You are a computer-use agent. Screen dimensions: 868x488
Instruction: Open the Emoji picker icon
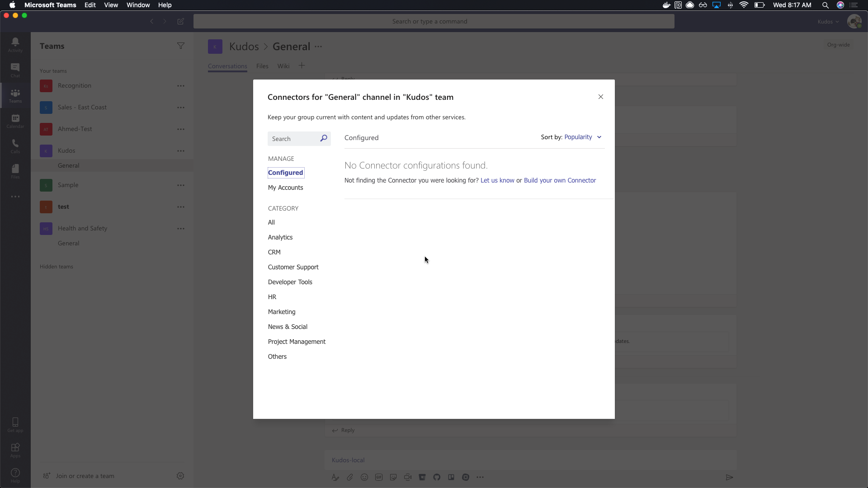point(364,477)
